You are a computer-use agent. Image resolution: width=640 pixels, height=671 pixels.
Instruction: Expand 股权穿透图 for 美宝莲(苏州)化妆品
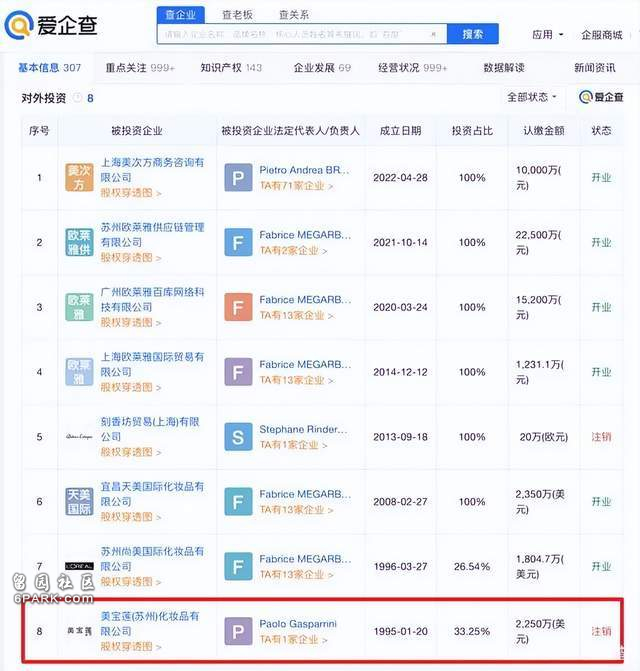131,647
